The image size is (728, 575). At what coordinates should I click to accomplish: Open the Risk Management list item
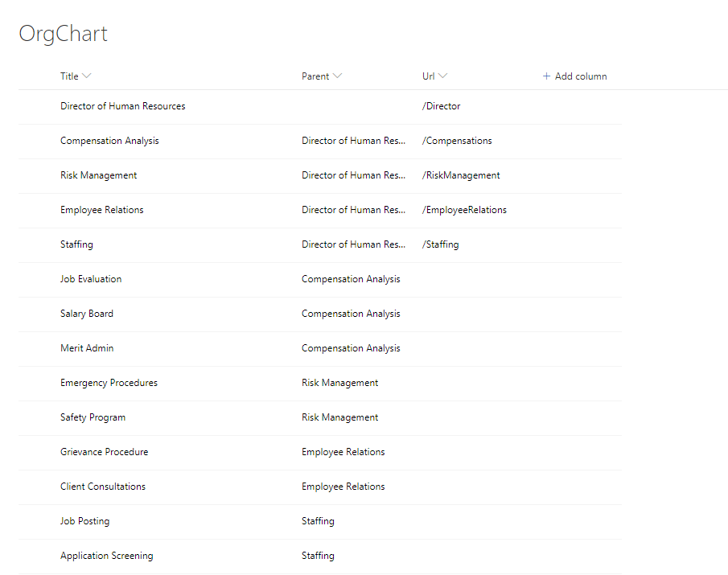click(x=98, y=175)
